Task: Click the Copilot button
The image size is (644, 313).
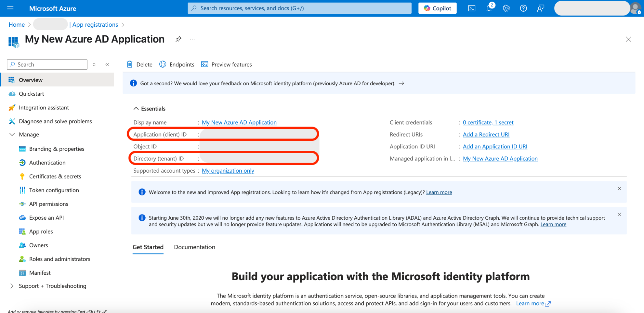Action: pyautogui.click(x=437, y=8)
